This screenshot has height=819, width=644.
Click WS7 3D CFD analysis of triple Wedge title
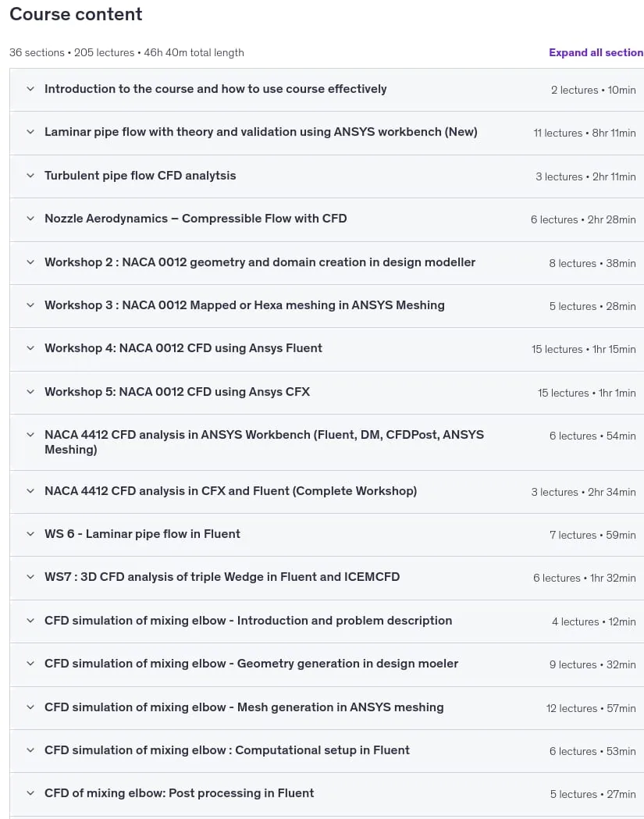click(222, 577)
